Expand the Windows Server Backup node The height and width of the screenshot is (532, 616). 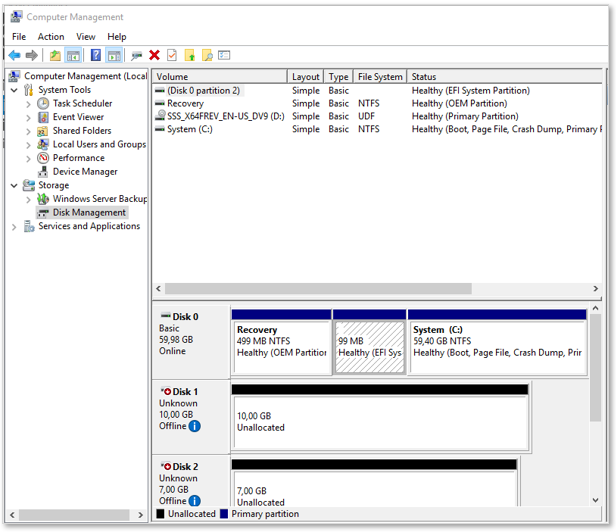pos(28,200)
